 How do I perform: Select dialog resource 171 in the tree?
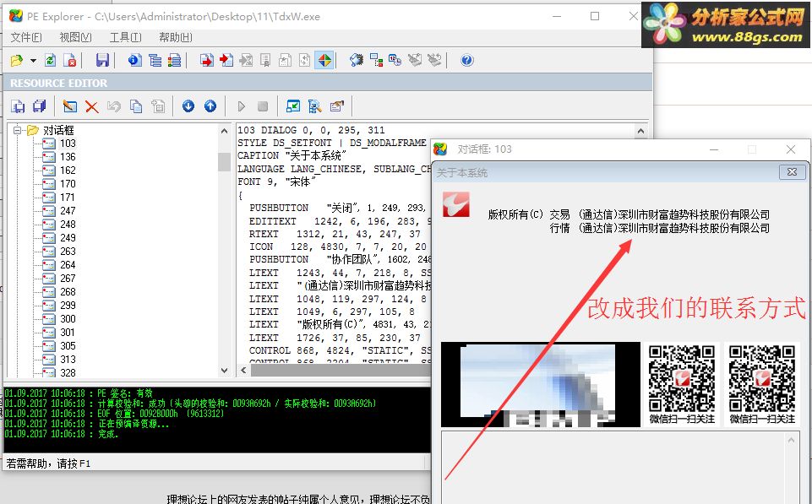pyautogui.click(x=68, y=198)
